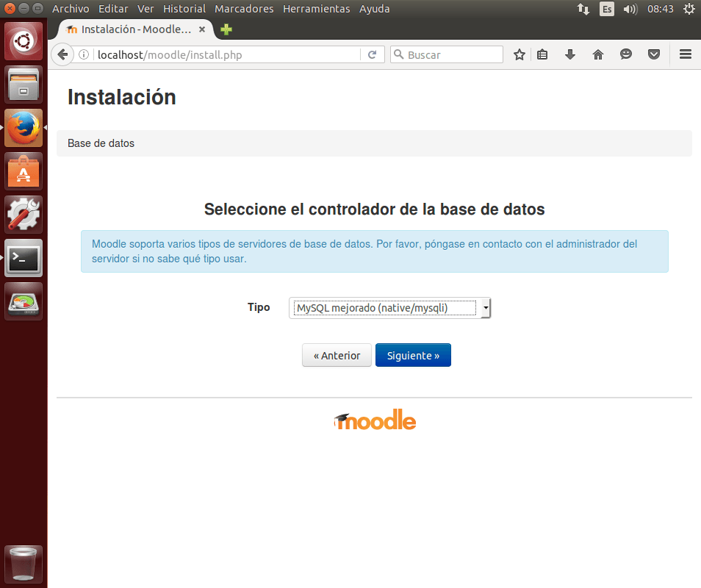The height and width of the screenshot is (588, 701).
Task: Open the Files manager launcher icon
Action: click(x=24, y=85)
